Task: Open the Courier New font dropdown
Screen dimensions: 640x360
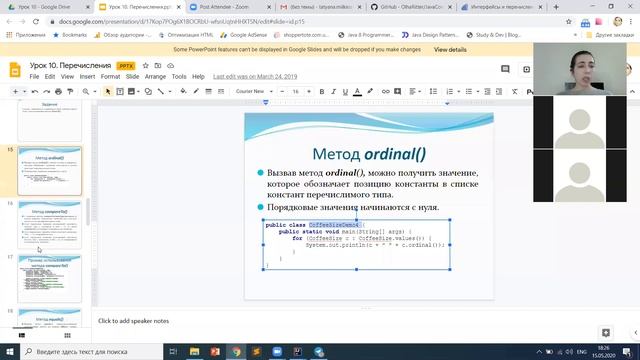Action: (254, 91)
